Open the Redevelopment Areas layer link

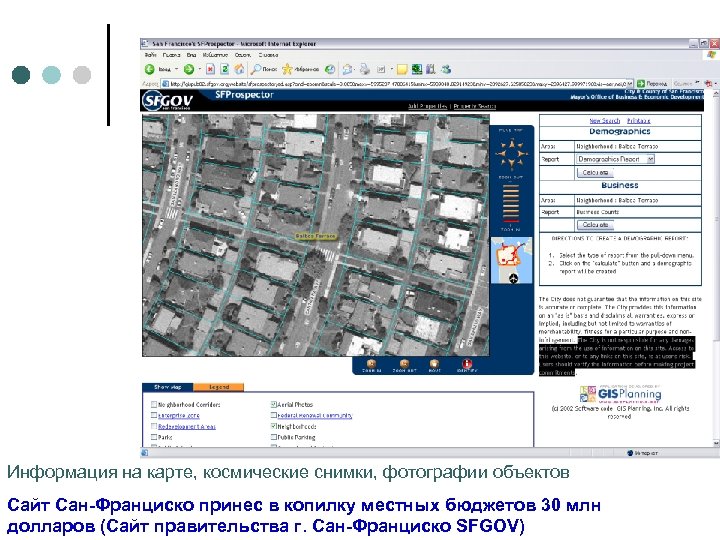[x=187, y=426]
